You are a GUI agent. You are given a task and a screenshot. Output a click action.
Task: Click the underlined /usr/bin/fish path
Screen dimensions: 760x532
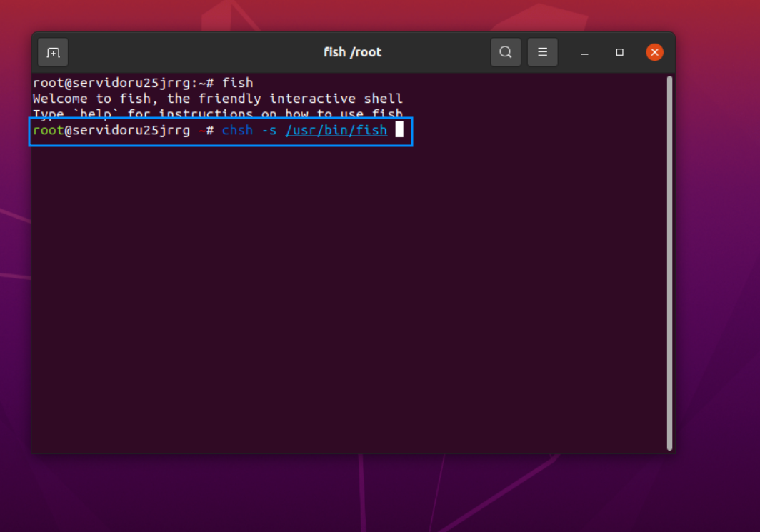pos(336,131)
